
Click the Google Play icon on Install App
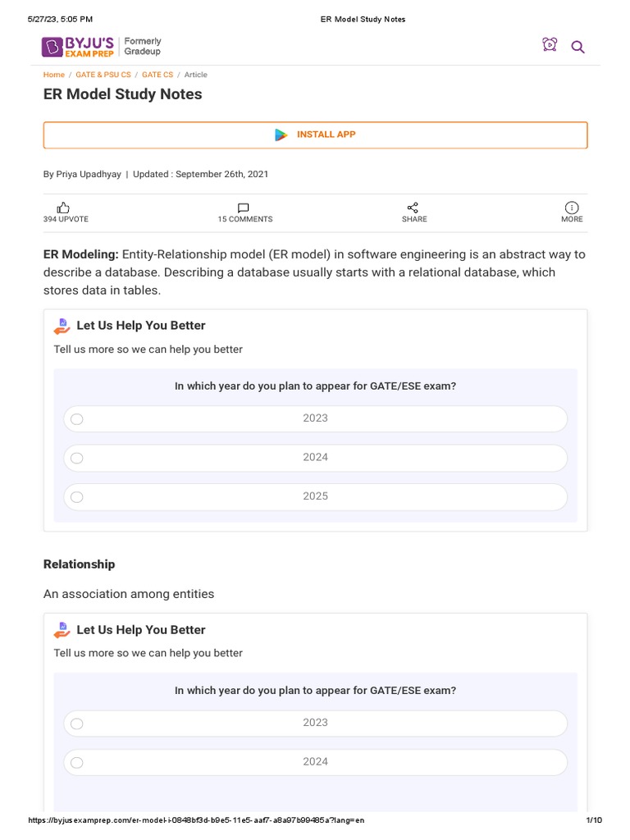pos(281,135)
